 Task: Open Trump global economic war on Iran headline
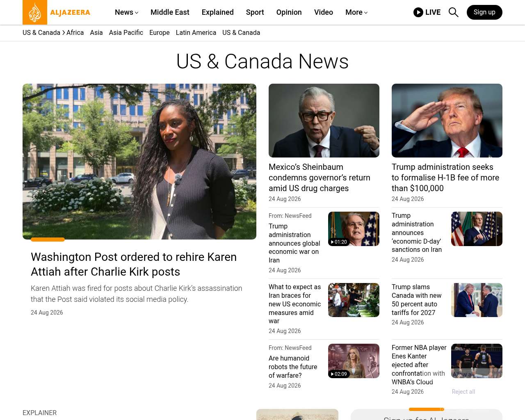pyautogui.click(x=294, y=243)
